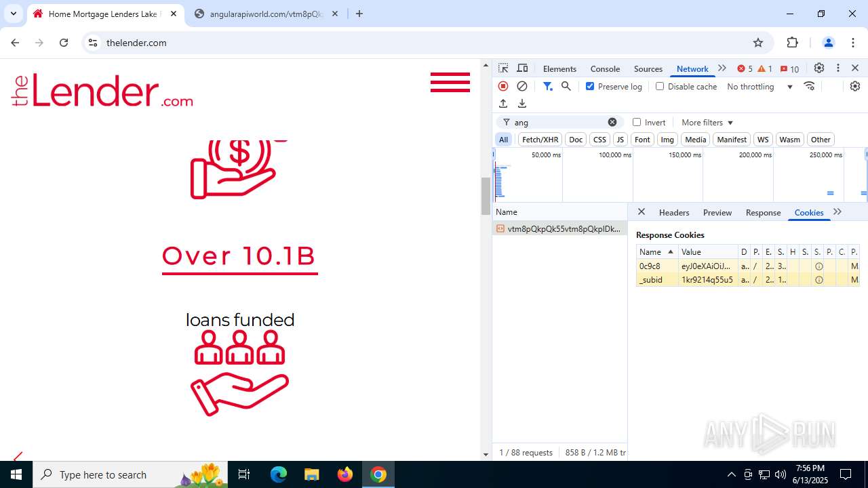
Task: Switch to Elements panel
Action: click(559, 68)
